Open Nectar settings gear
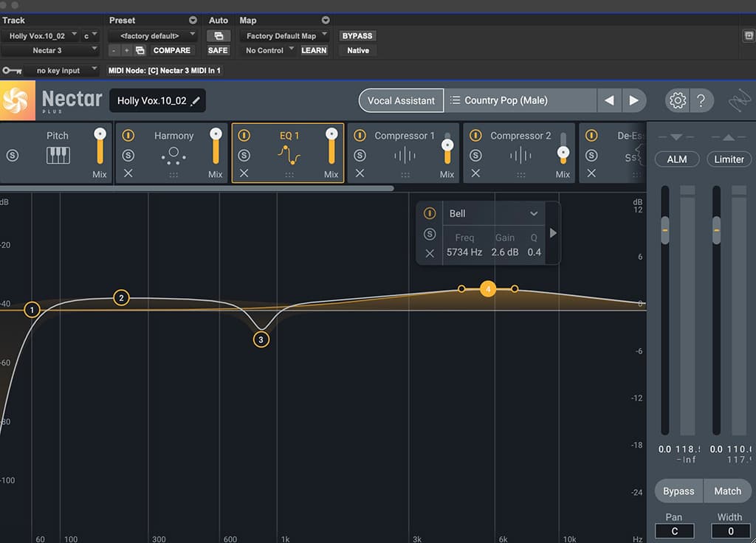This screenshot has height=543, width=756. coord(678,100)
